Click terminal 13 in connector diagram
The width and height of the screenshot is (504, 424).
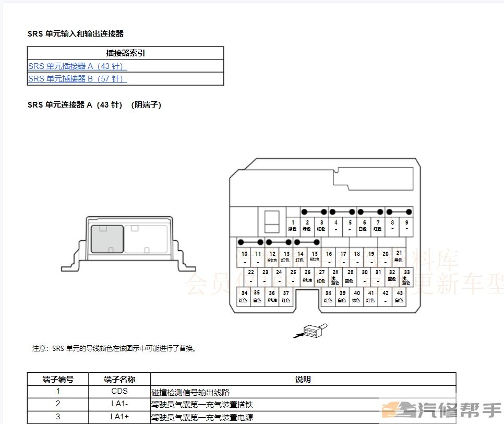click(286, 257)
